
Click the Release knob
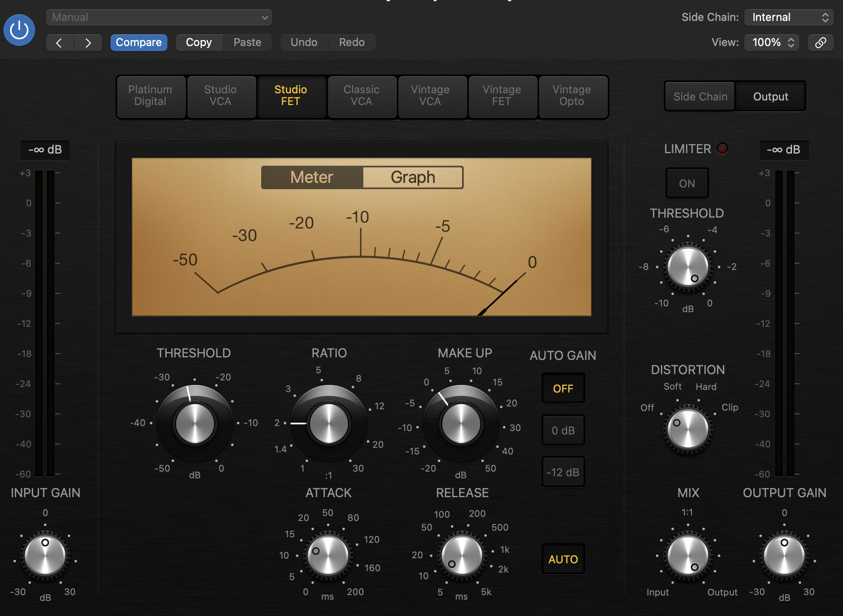462,556
